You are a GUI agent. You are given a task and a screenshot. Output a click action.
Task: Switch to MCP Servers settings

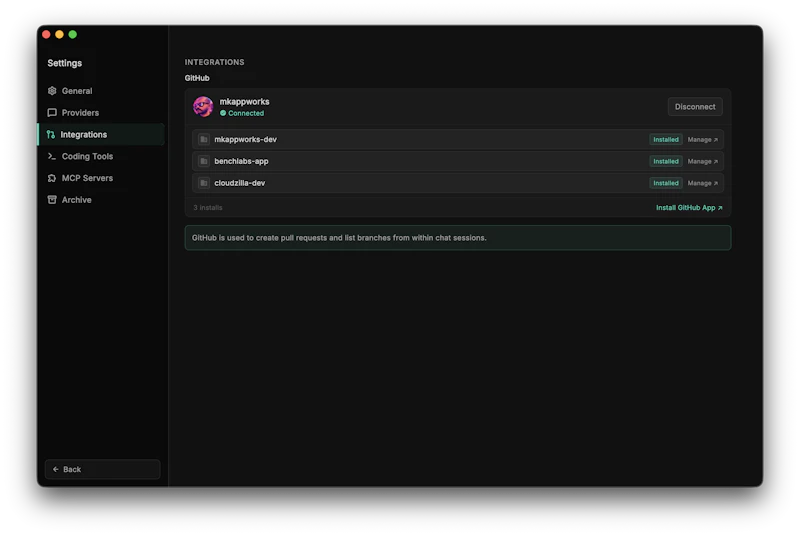click(x=101, y=178)
